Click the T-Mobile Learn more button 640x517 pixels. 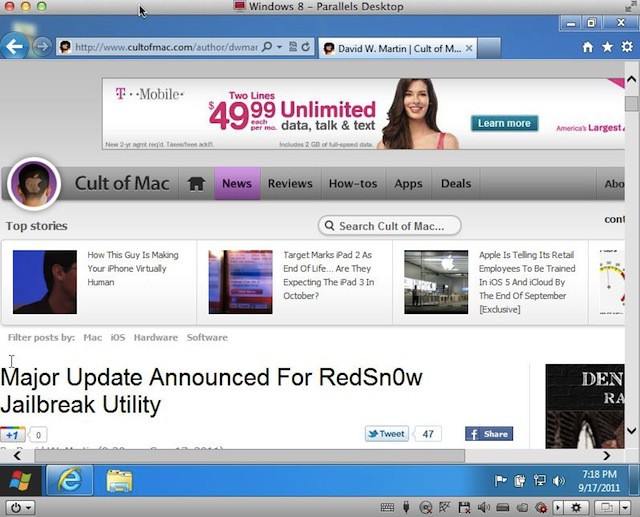(x=504, y=123)
